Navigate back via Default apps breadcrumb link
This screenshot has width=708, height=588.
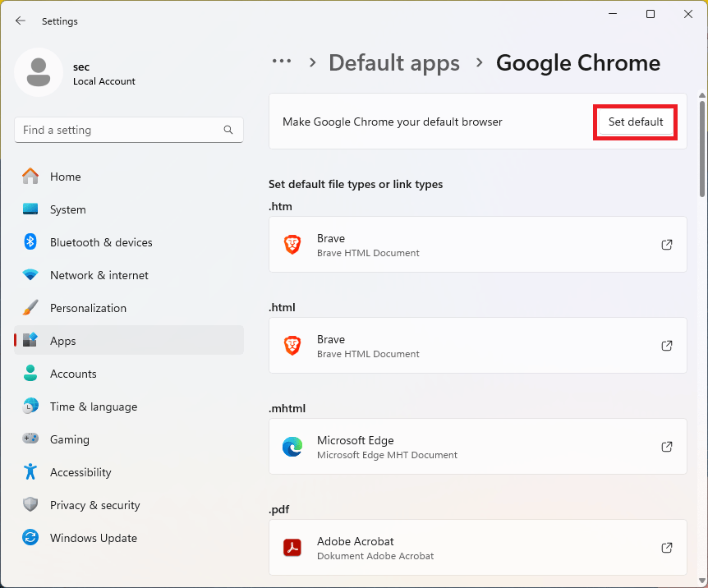pyautogui.click(x=393, y=62)
